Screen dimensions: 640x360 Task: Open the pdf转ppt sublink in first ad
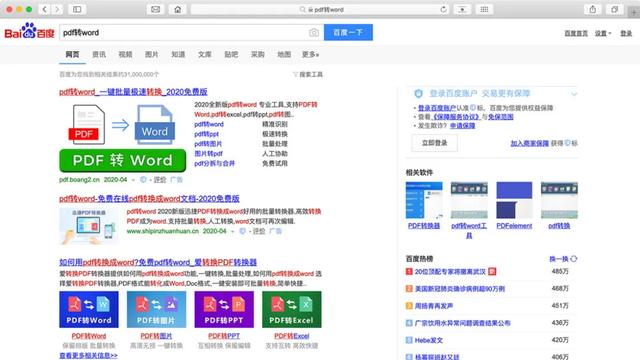pyautogui.click(x=207, y=134)
